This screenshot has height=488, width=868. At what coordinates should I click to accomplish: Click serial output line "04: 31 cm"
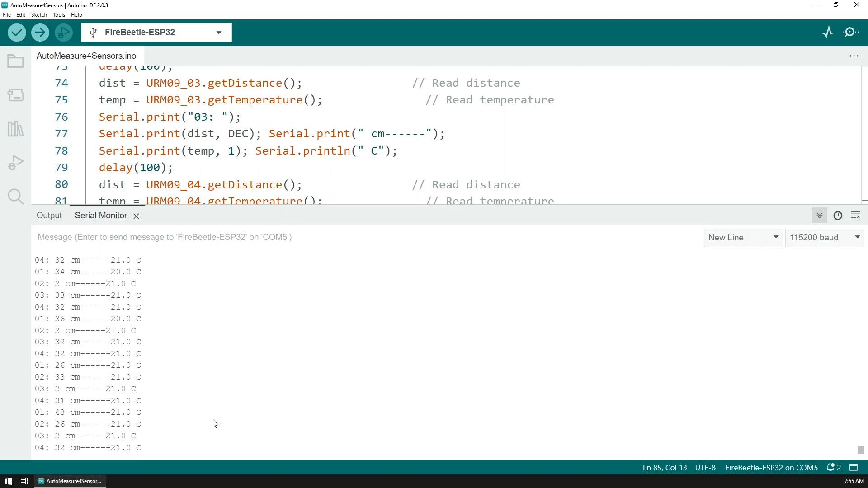[88, 401]
